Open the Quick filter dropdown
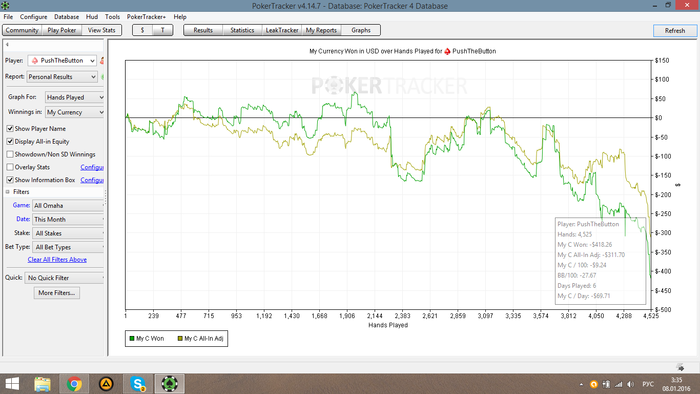 pyautogui.click(x=64, y=278)
